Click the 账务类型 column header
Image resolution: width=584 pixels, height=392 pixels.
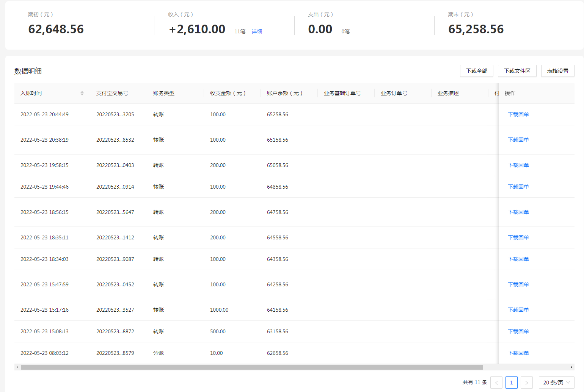tap(164, 93)
